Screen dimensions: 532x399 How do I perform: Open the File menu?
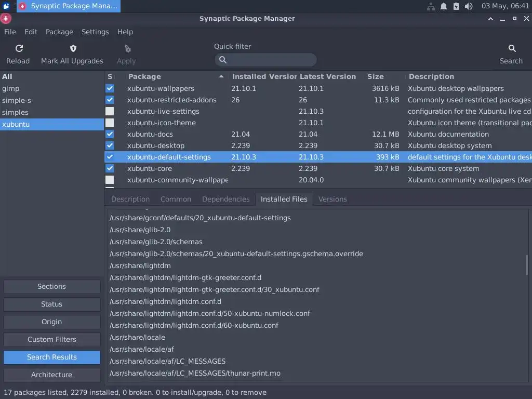coord(10,32)
